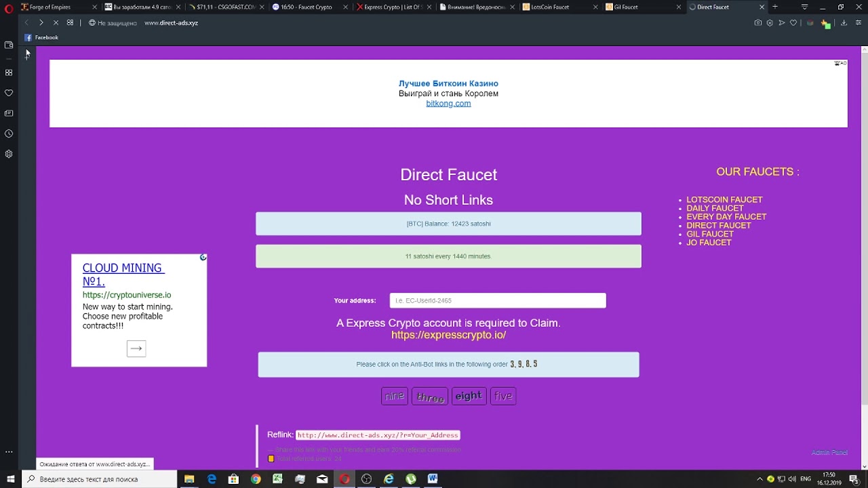Click the 'three' anti-bot link
868x488 pixels.
click(430, 396)
